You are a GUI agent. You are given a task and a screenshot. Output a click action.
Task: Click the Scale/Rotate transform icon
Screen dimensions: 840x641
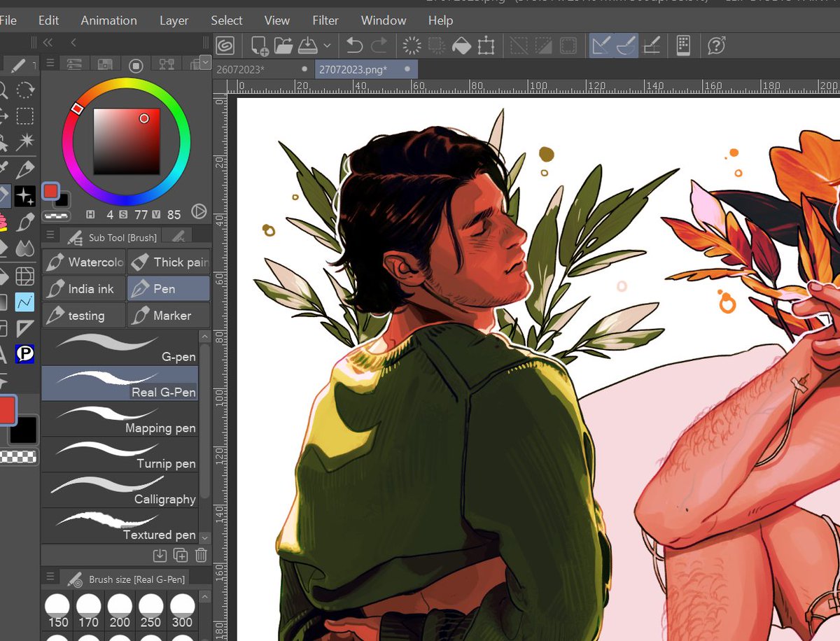tap(486, 46)
